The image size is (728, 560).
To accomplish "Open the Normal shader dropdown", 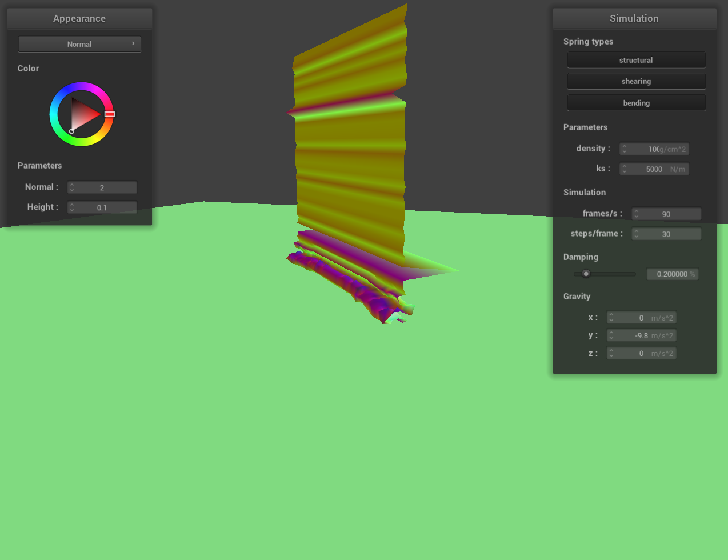I will 79,44.
